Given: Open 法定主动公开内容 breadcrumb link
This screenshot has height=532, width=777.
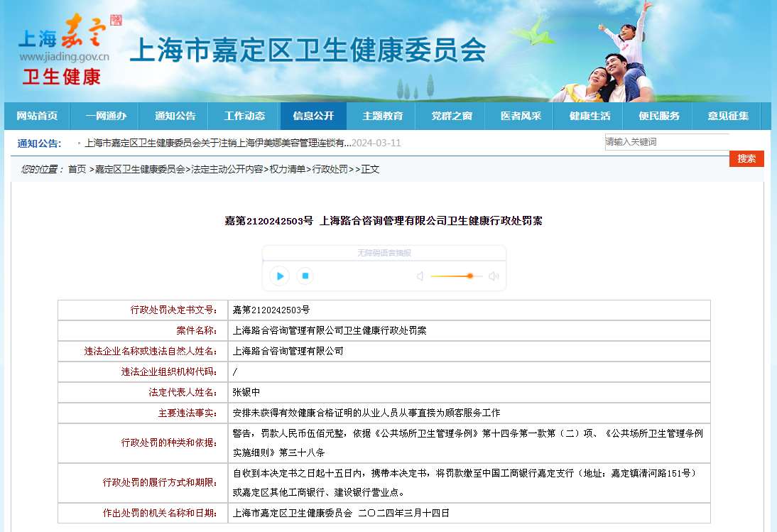Looking at the screenshot, I should click(227, 170).
